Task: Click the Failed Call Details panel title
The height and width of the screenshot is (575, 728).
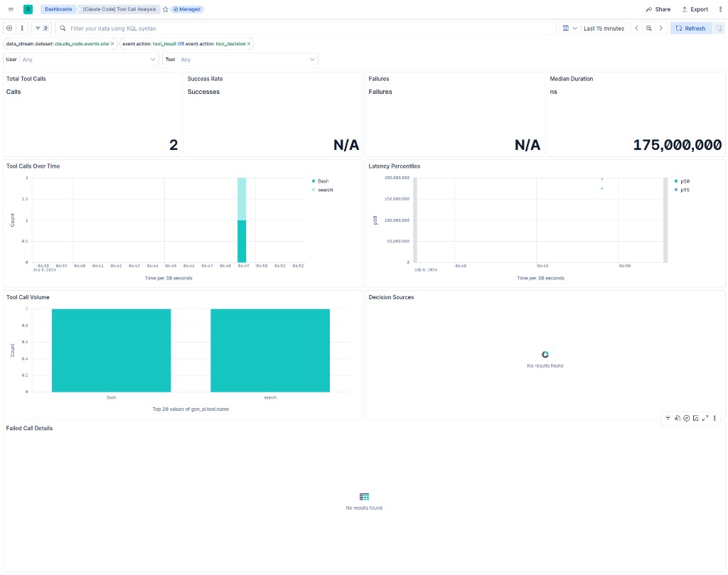Action: coord(29,429)
